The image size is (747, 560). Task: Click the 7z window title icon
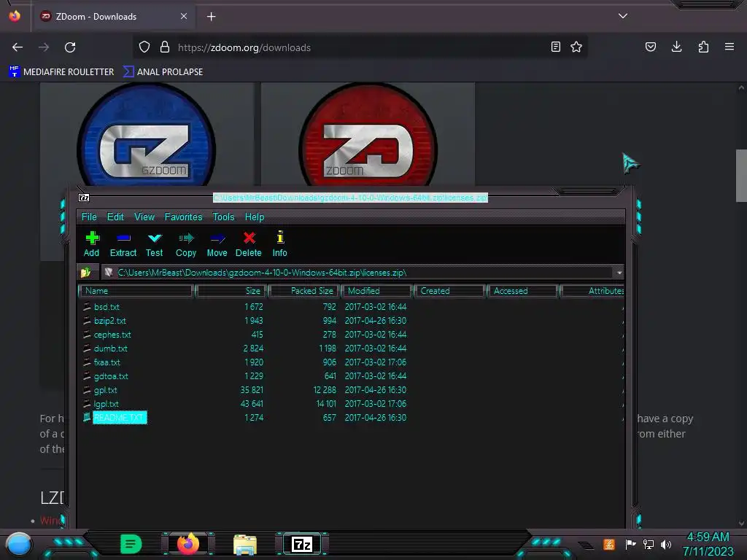point(84,197)
